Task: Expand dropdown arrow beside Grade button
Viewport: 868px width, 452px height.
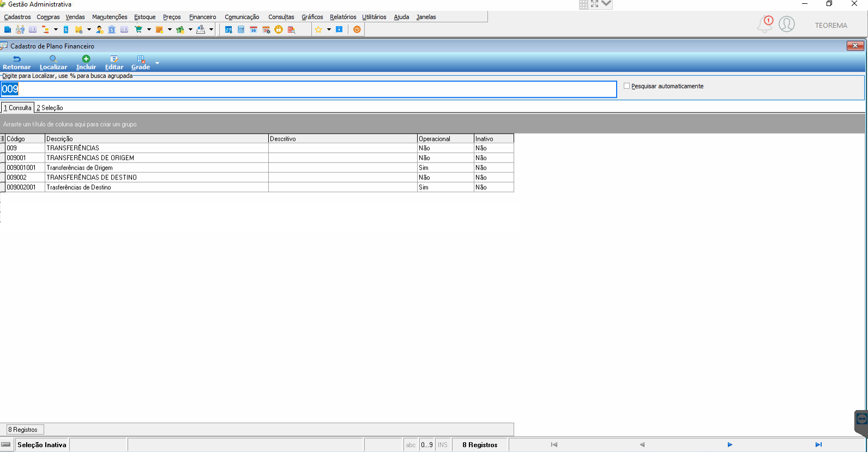Action: 157,63
